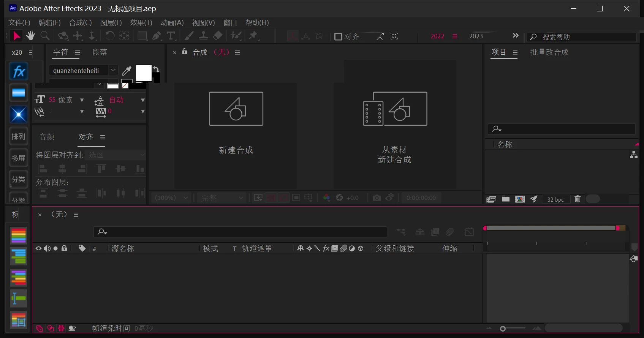This screenshot has height=338, width=644.
Task: Toggle the audio speaker column header
Action: 47,248
